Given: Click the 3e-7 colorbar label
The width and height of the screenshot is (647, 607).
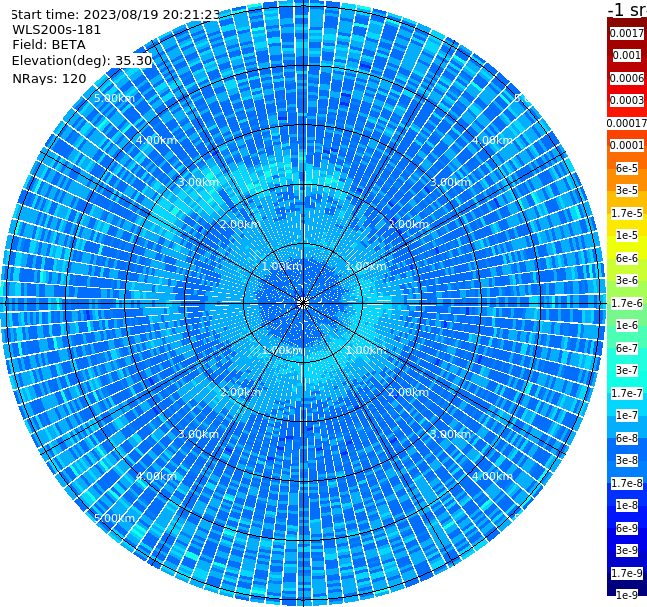Looking at the screenshot, I should click(627, 370).
